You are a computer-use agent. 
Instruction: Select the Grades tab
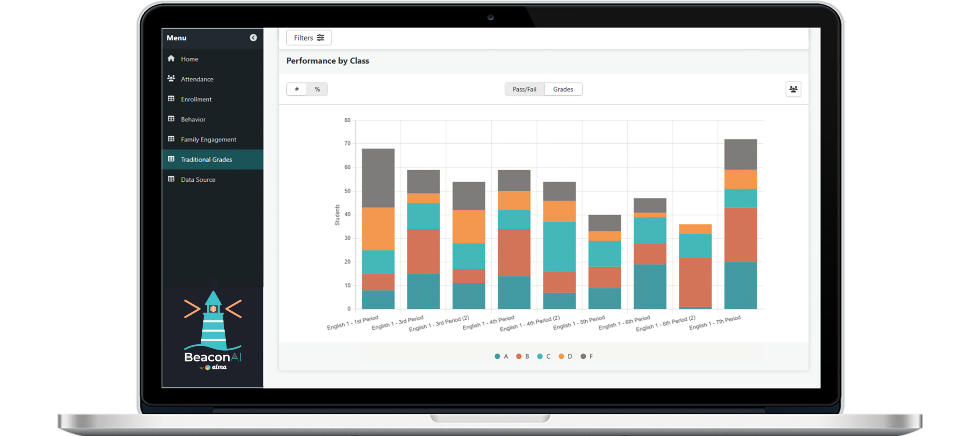(x=563, y=89)
